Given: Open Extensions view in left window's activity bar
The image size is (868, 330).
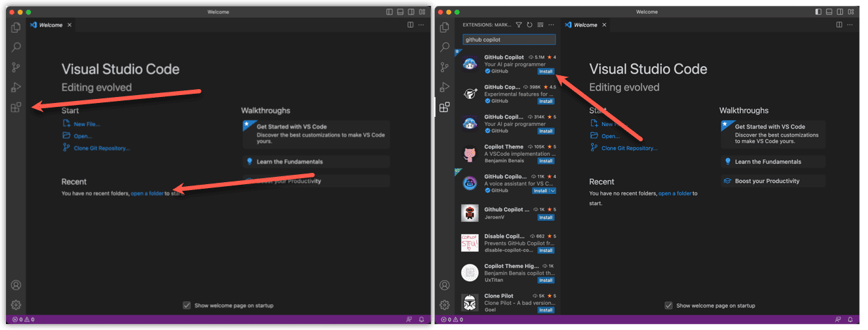Looking at the screenshot, I should 16,108.
